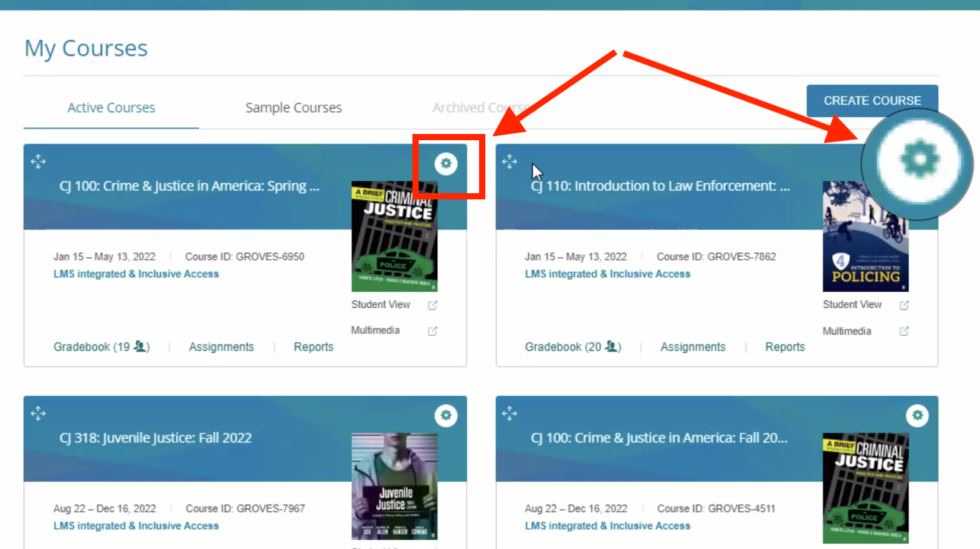The image size is (980, 549).
Task: Select the Active Courses tab
Action: pyautogui.click(x=111, y=108)
